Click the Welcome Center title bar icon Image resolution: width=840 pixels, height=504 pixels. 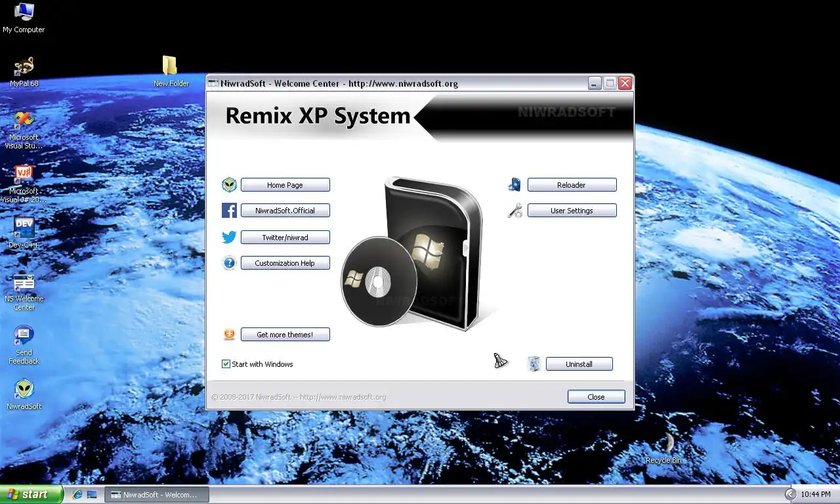coord(213,83)
